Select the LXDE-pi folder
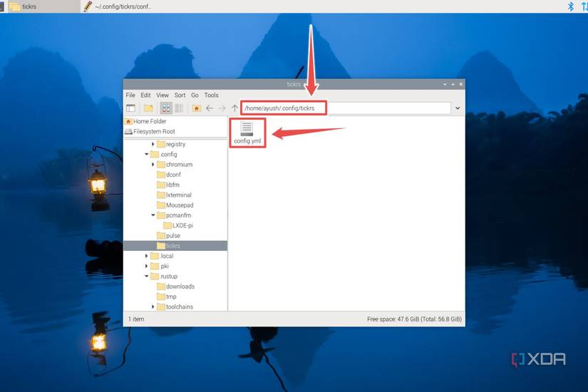Screen dimensions: 588x392 [178, 225]
